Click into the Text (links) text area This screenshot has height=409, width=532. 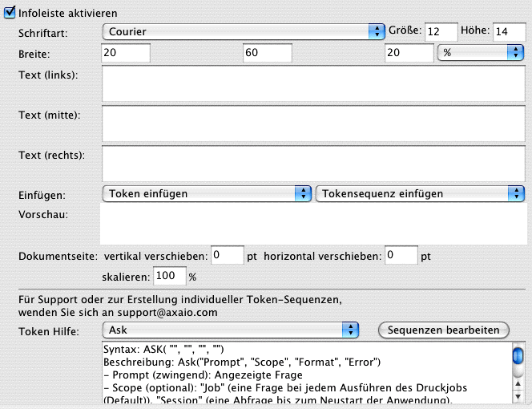313,83
